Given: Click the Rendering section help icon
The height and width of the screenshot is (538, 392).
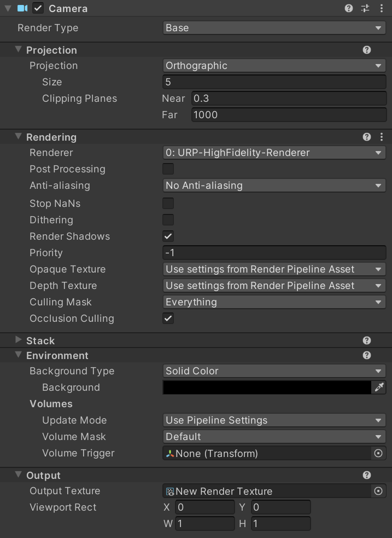Looking at the screenshot, I should click(367, 137).
